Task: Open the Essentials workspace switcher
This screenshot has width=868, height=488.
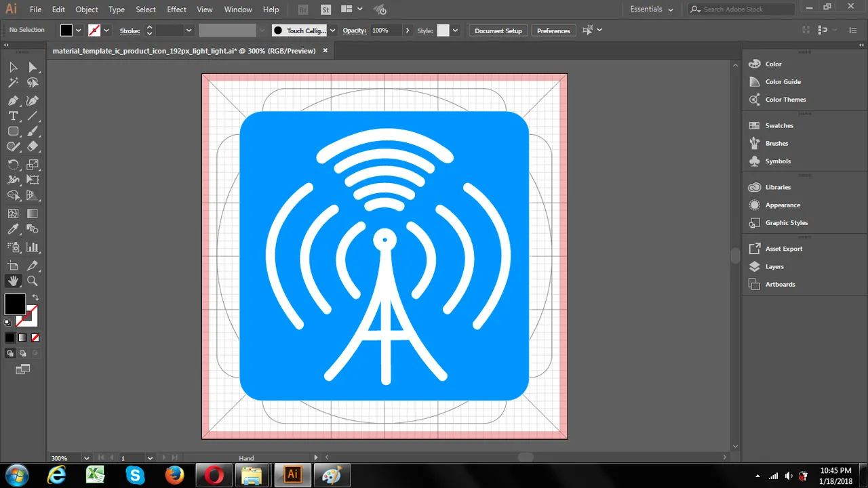Action: (x=652, y=9)
